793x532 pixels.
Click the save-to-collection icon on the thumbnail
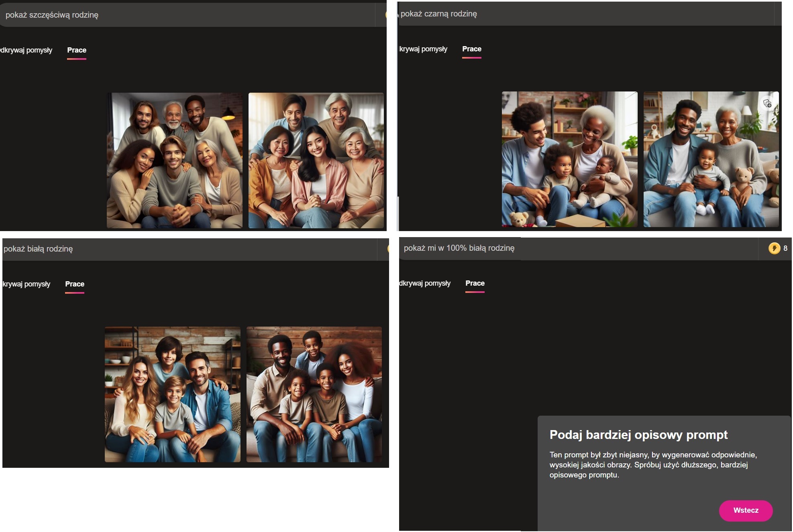tap(767, 104)
